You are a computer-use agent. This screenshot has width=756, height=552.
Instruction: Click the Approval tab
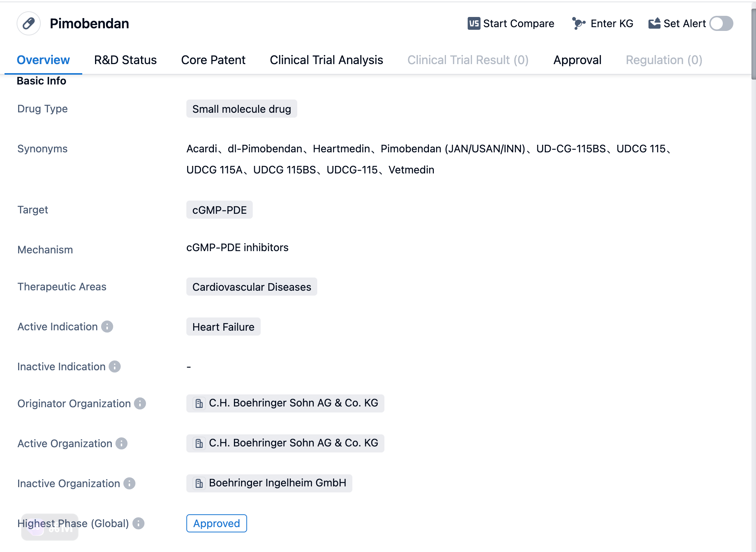point(578,59)
